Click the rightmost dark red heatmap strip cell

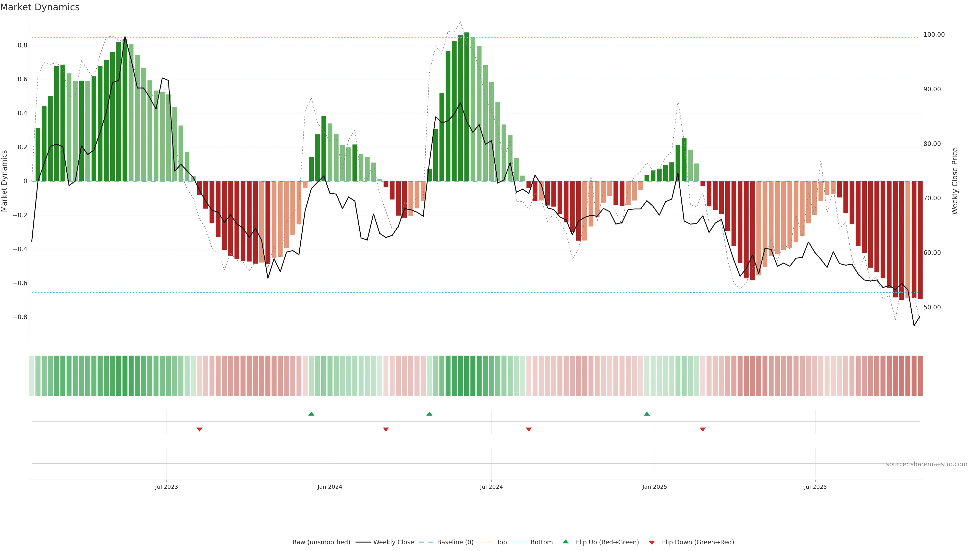pyautogui.click(x=920, y=376)
